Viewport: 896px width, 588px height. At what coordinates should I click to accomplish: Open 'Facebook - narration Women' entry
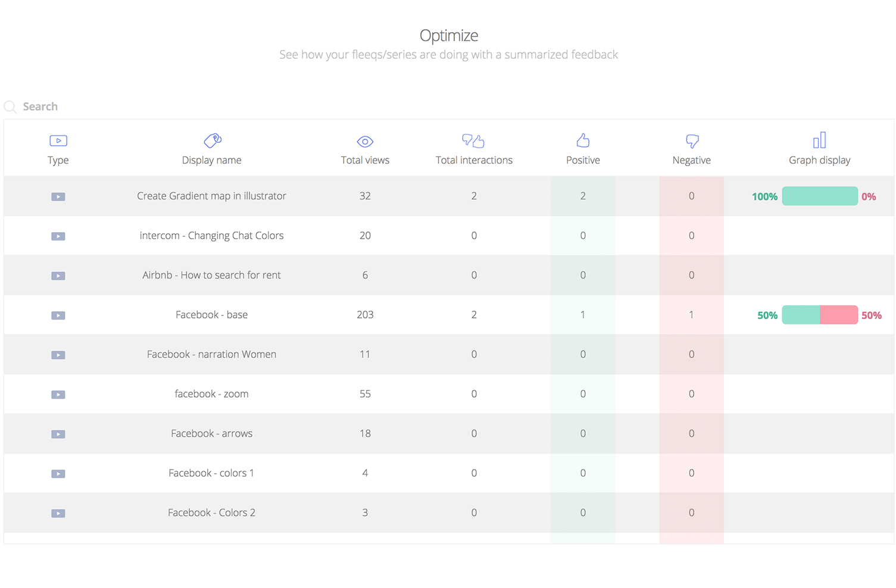coord(211,354)
